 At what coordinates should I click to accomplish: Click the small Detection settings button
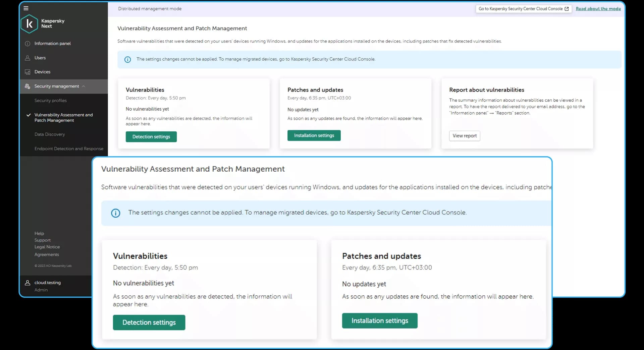(151, 137)
